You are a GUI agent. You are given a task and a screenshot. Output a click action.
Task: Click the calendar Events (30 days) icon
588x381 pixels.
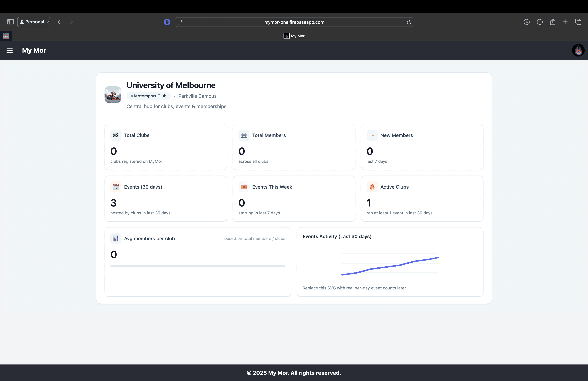click(116, 187)
